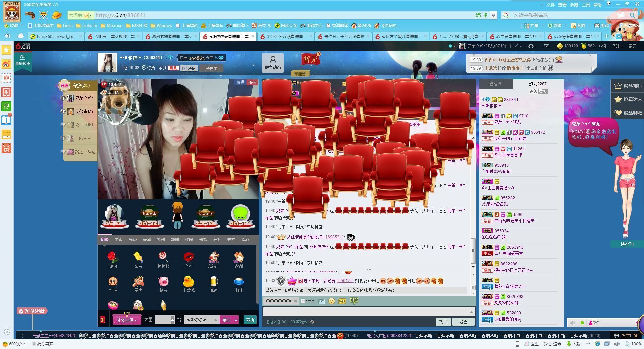Click the 发言 send message button

tap(463, 322)
